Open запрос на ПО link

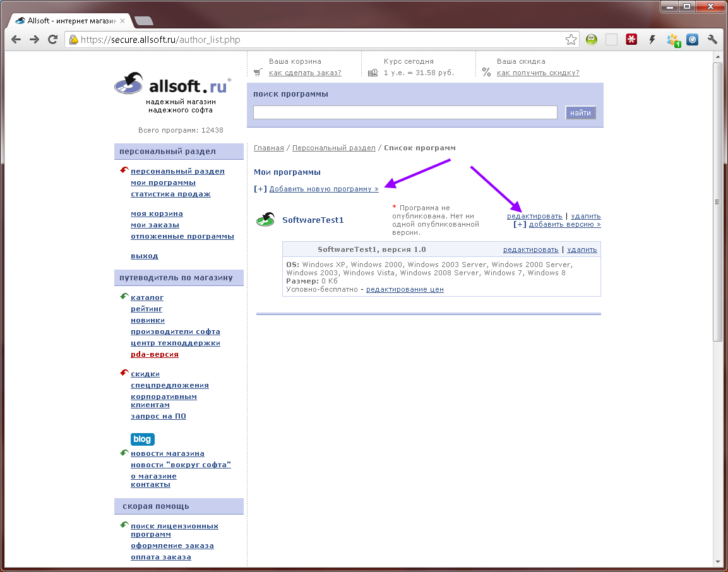click(158, 417)
